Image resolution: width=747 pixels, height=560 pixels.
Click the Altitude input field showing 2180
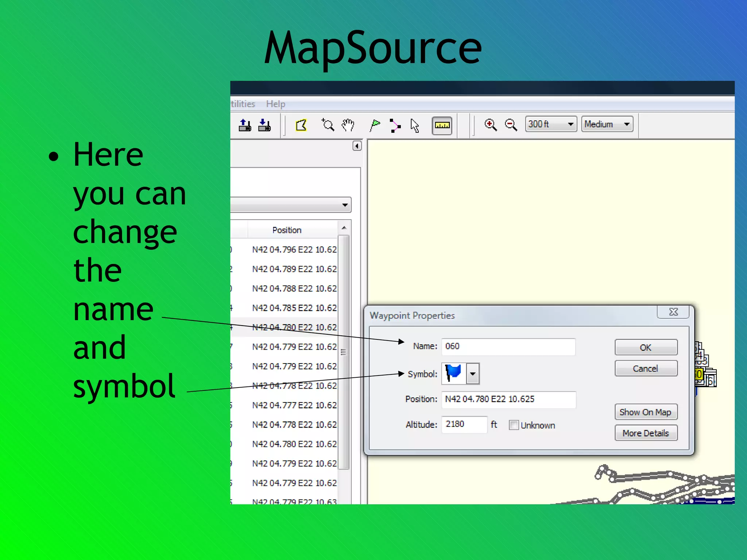point(464,425)
